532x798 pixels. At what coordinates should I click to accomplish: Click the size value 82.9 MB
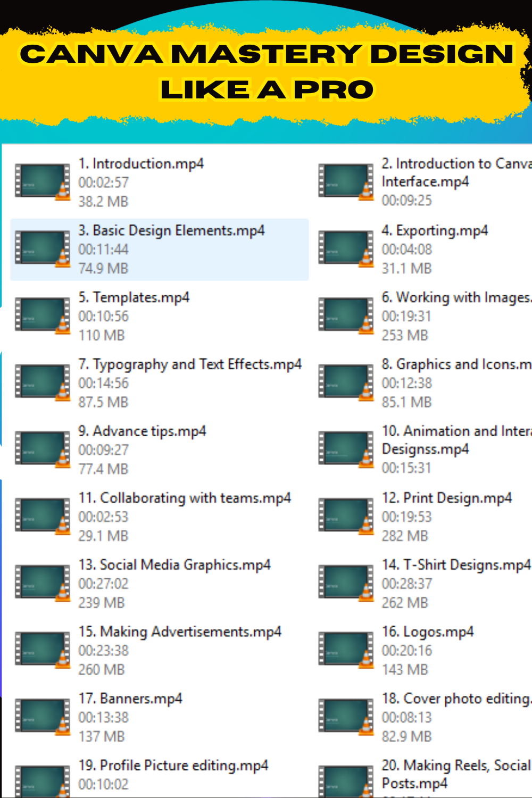406,737
